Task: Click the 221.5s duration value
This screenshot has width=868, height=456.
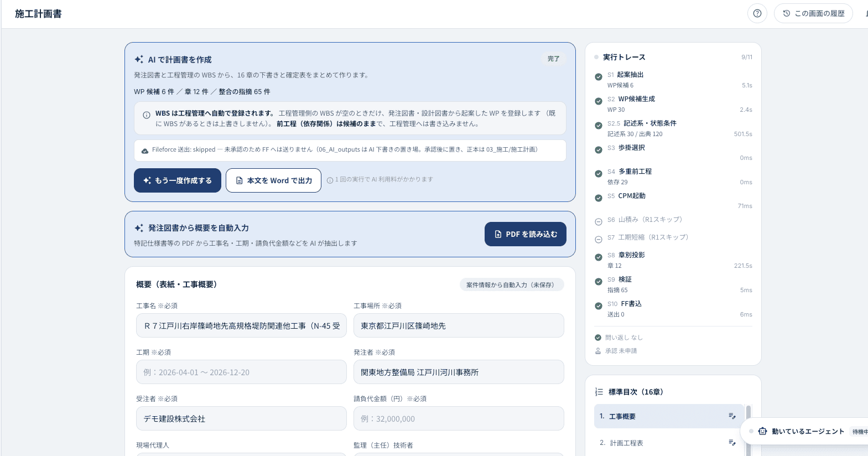Action: coord(743,266)
